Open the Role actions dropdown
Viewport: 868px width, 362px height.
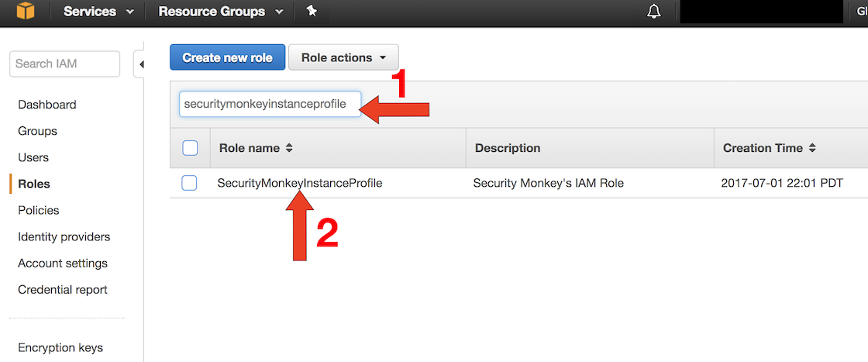343,57
